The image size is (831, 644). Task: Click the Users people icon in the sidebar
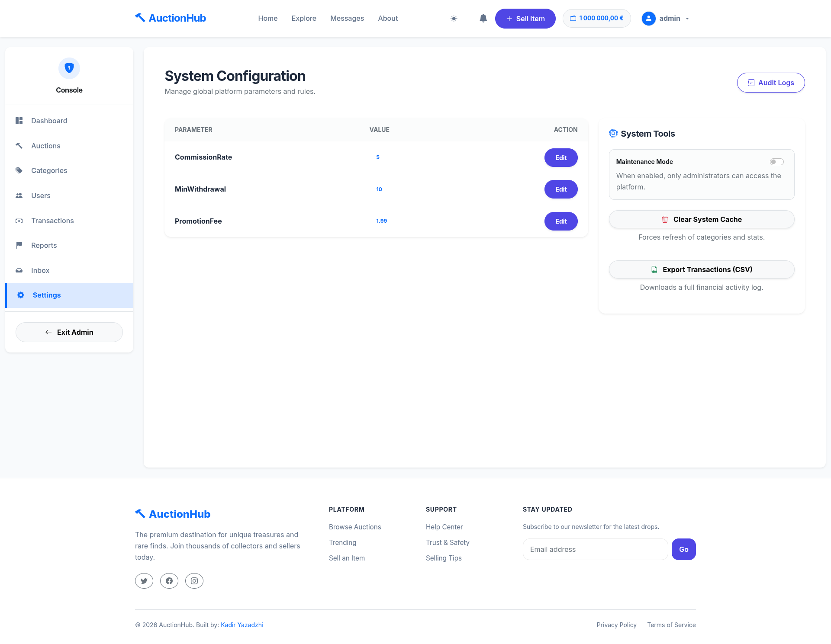[x=19, y=195]
